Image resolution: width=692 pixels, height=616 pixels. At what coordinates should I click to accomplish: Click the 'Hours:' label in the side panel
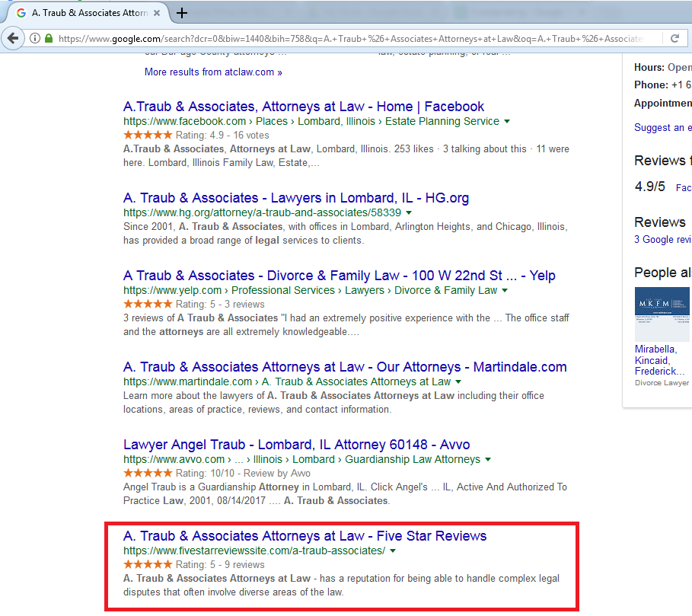[649, 68]
